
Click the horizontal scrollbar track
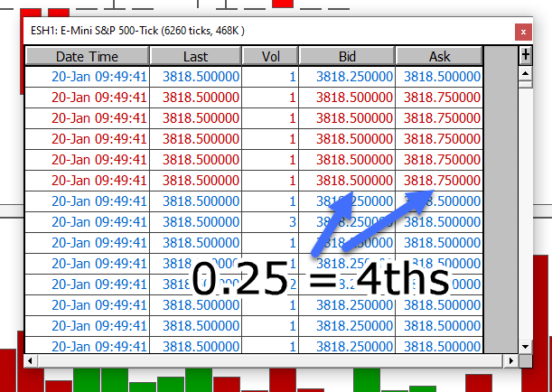(271, 361)
